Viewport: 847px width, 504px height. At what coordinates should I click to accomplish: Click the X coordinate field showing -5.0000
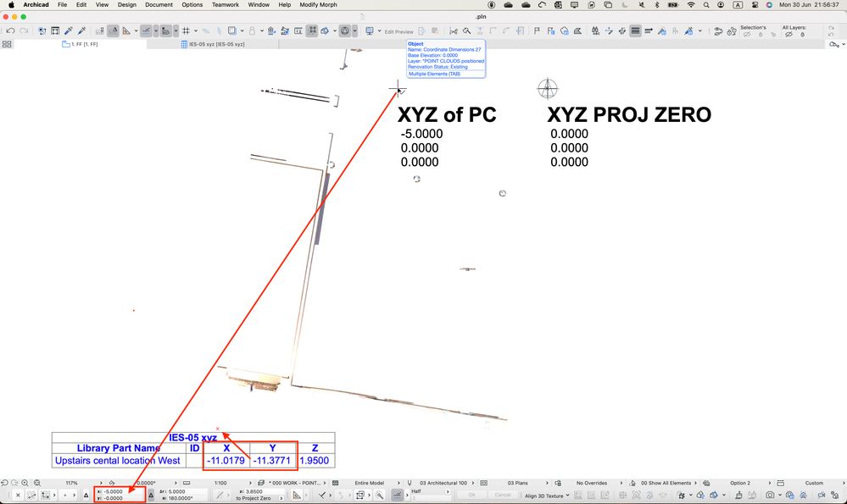click(x=121, y=491)
